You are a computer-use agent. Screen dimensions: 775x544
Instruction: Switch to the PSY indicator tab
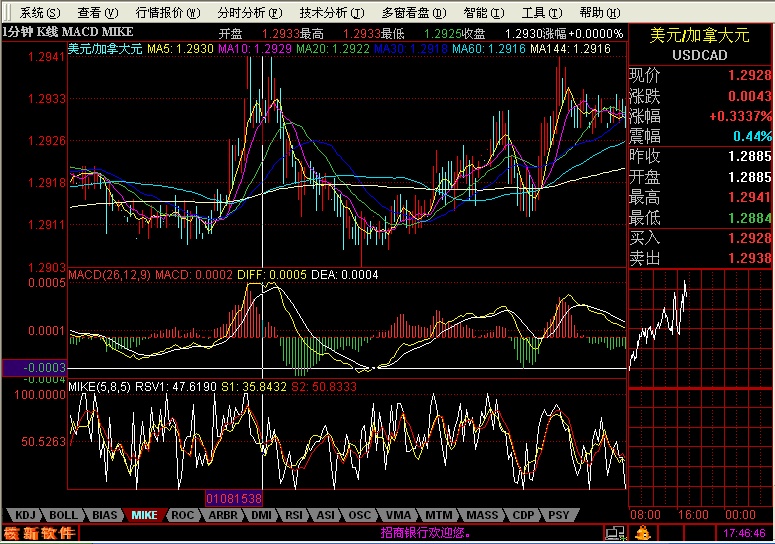point(559,515)
